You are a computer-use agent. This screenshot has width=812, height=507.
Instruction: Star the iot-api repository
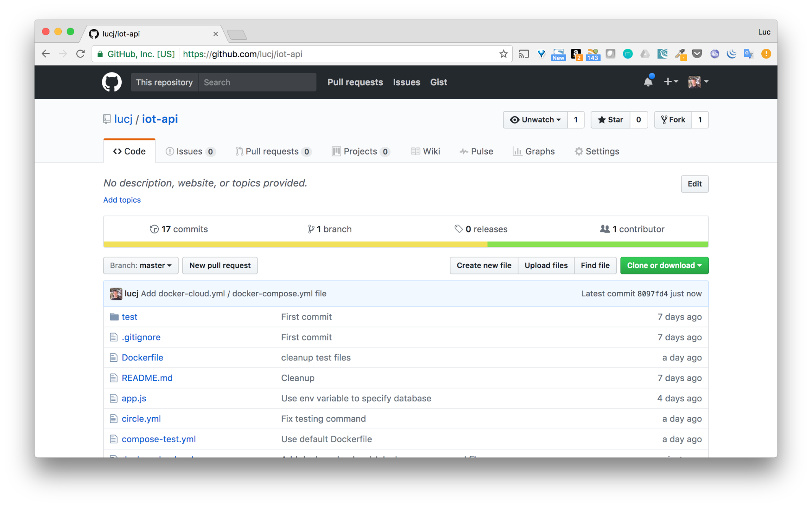point(610,120)
